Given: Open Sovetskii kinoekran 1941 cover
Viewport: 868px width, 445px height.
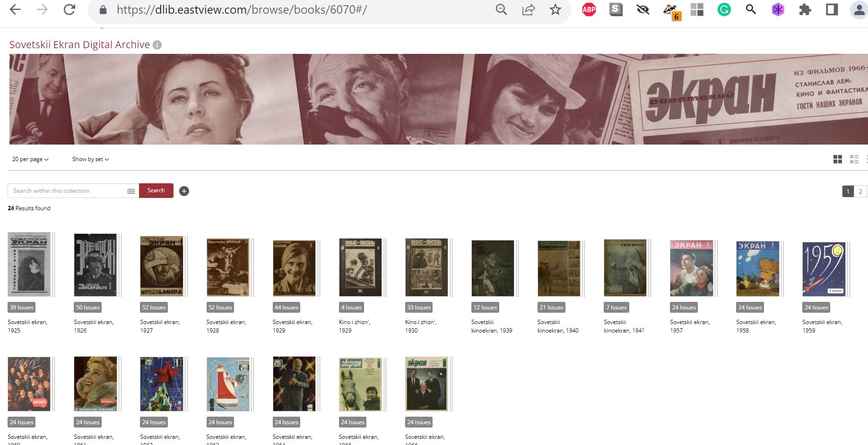Looking at the screenshot, I should click(x=625, y=267).
